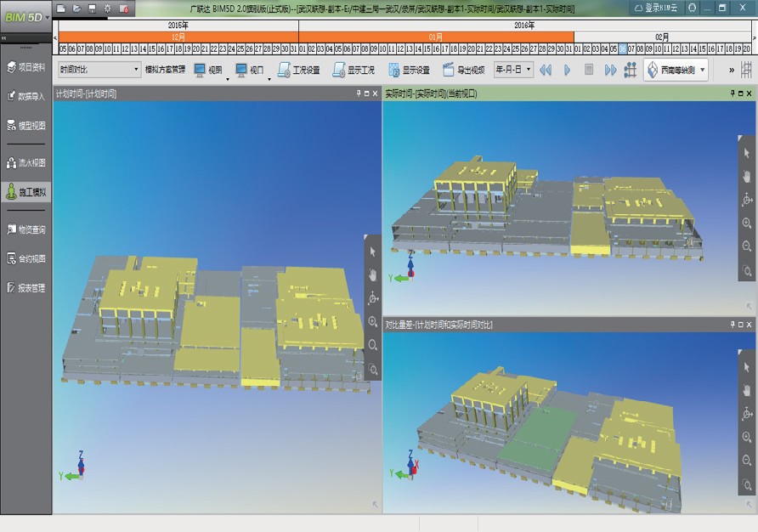Click the orbit tool in 对比量差 viewport

tap(747, 414)
